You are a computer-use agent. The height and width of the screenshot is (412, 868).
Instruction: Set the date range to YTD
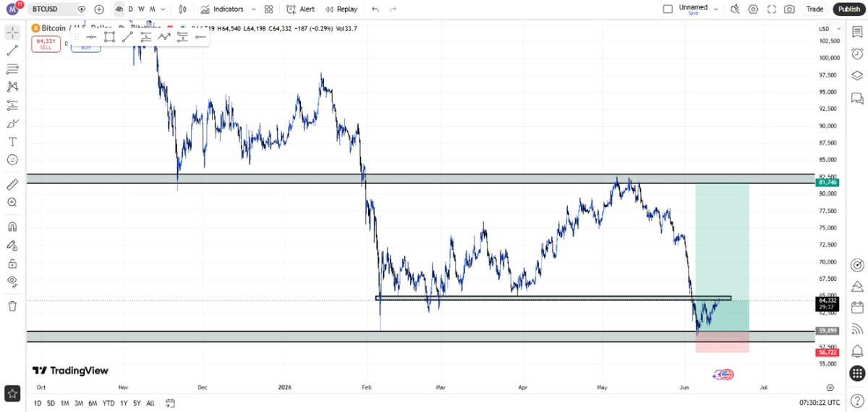pyautogui.click(x=109, y=403)
